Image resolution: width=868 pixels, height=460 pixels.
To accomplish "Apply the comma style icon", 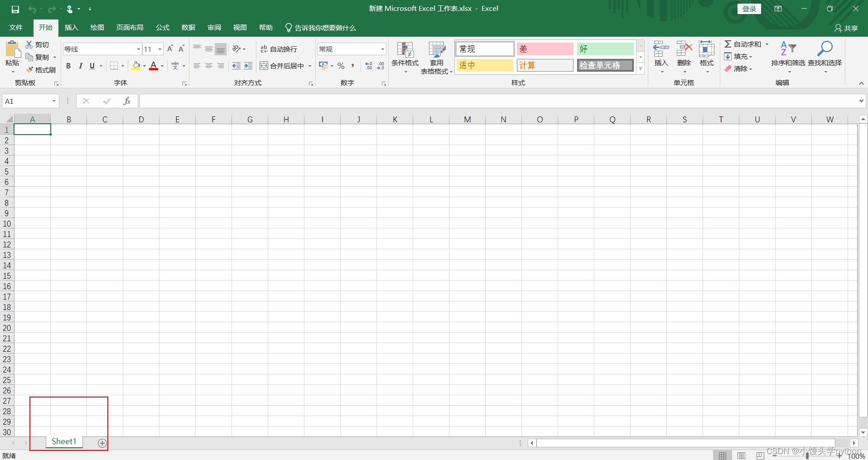I will click(x=352, y=66).
